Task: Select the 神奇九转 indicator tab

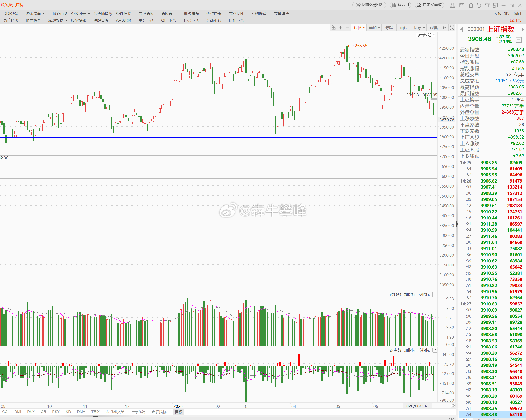Action: (x=138, y=412)
